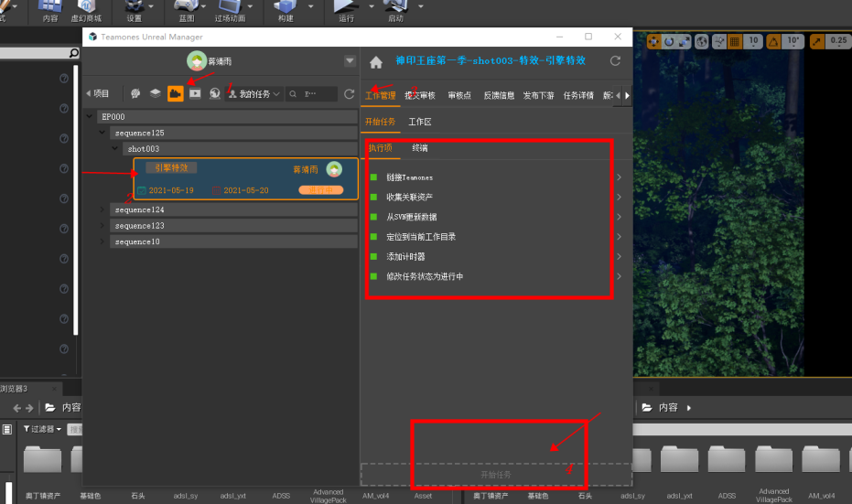Viewport: 852px width, 504px height.
Task: Switch to the 提交审核 tab
Action: 420,95
